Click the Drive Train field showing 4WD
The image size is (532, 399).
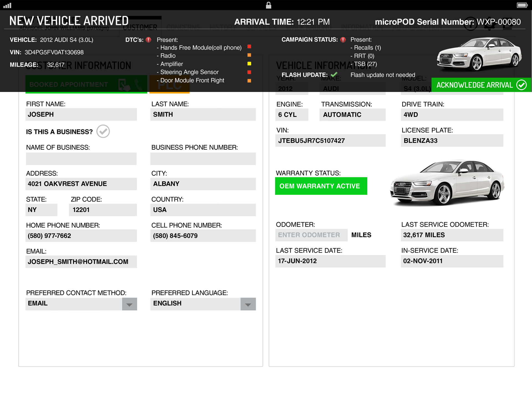tap(452, 115)
